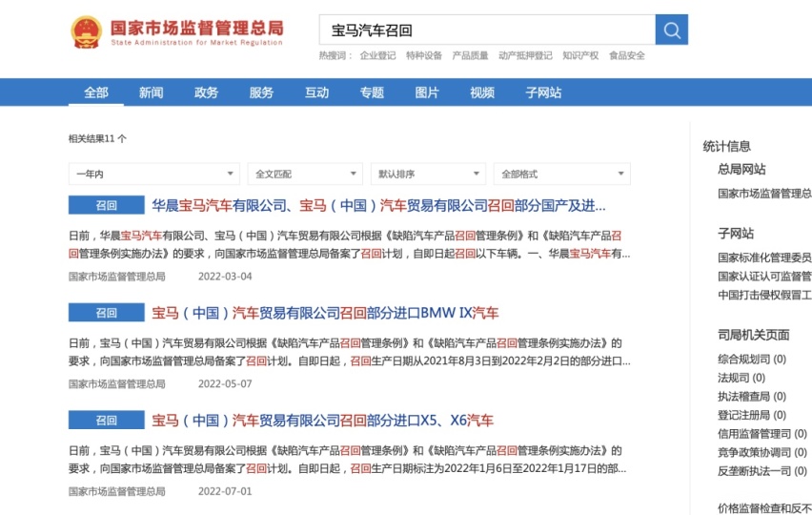Viewport: 812px width, 515px height.
Task: Click source 国家市场监督管理总局 beside 2022-05-07
Action: coord(117,384)
